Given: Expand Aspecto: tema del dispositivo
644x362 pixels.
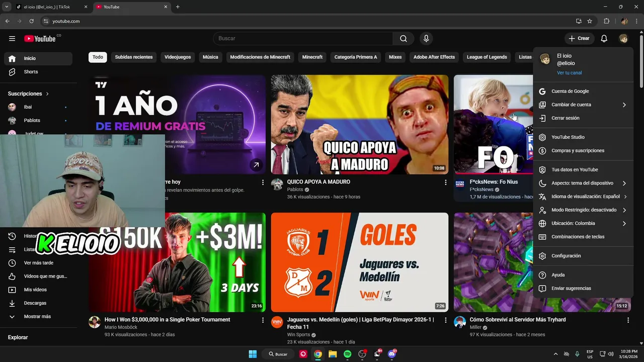Looking at the screenshot, I should [x=583, y=184].
